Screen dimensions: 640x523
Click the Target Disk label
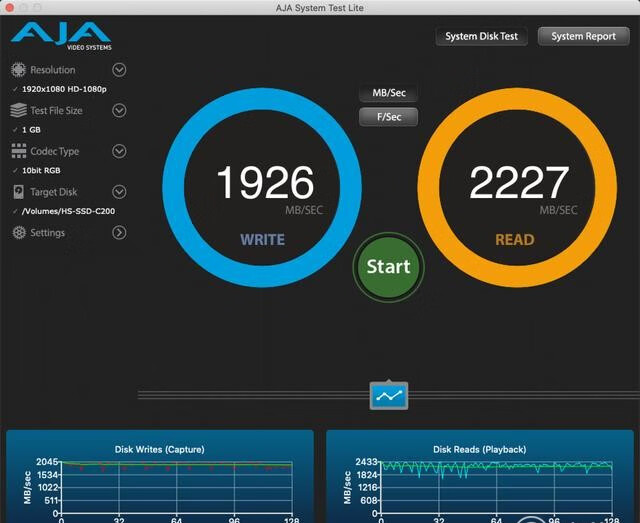tap(53, 192)
